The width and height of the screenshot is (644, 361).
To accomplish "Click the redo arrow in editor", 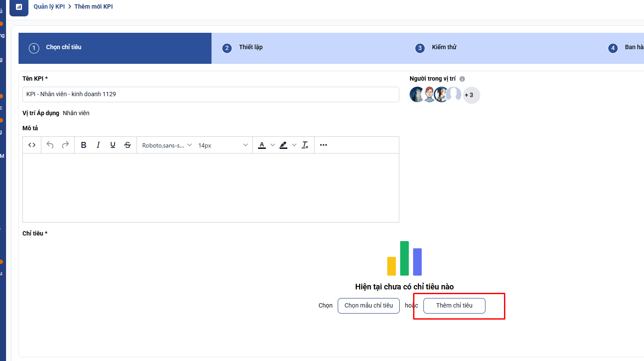I will pos(65,145).
